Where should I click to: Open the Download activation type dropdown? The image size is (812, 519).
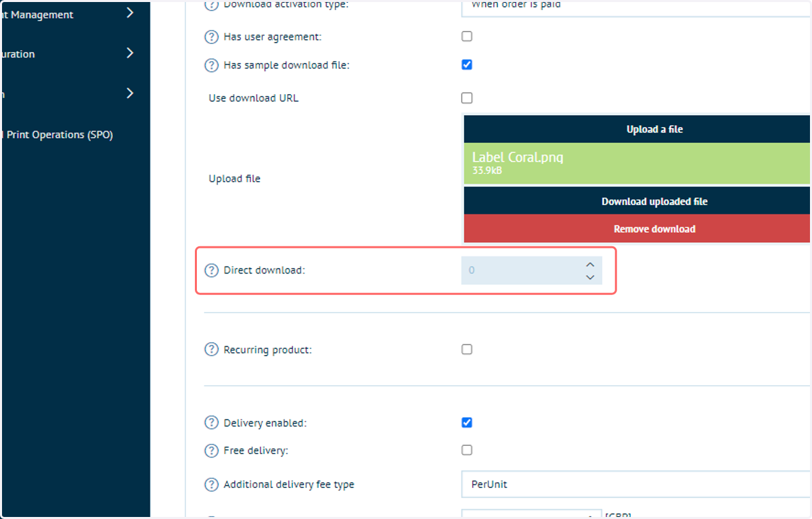(636, 7)
